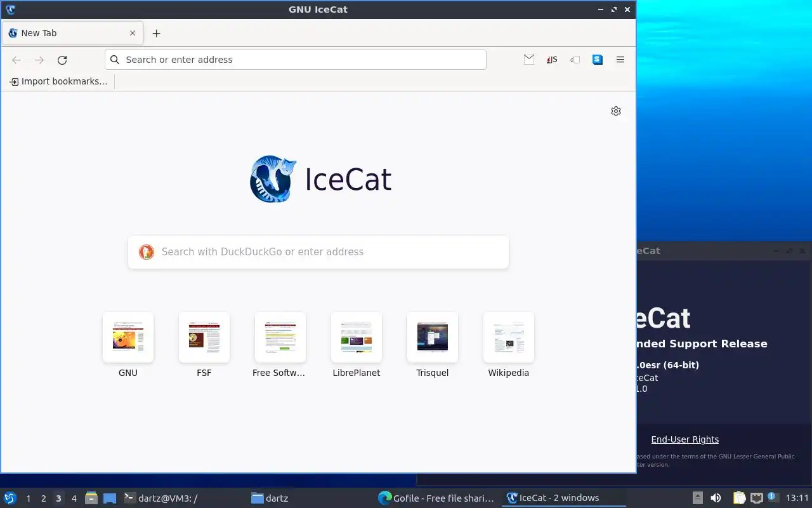Screen dimensions: 812x508
Task: Switch to workspace 1
Action: [x=29, y=498]
